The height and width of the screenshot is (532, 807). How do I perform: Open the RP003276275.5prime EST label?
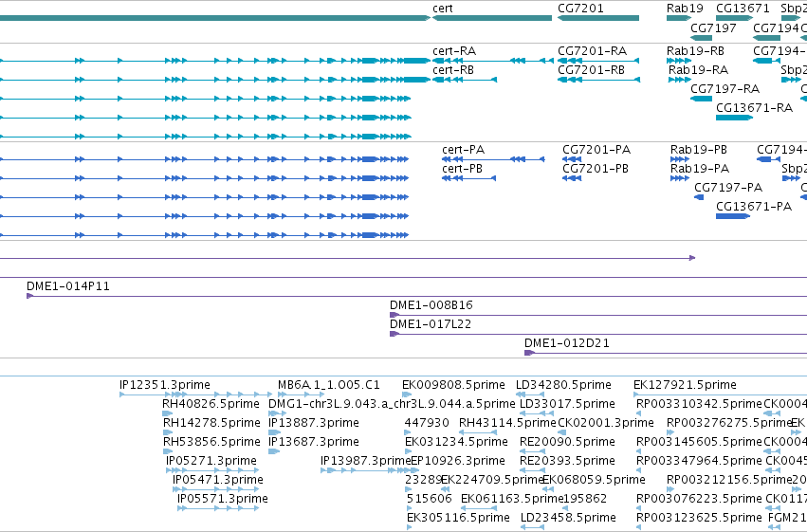[729, 423]
